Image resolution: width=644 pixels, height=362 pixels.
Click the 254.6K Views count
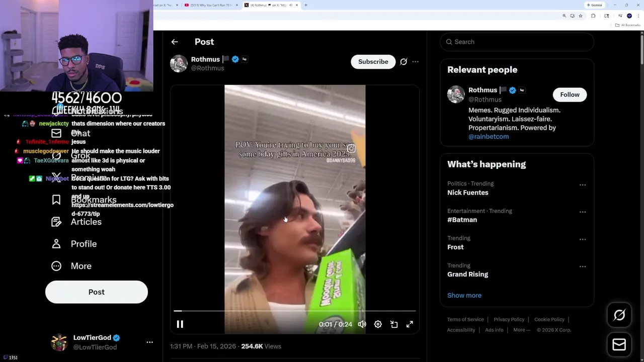pyautogui.click(x=261, y=346)
